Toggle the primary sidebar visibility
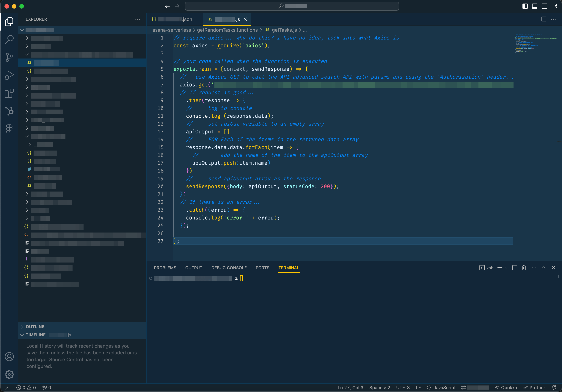562x392 pixels. [525, 6]
